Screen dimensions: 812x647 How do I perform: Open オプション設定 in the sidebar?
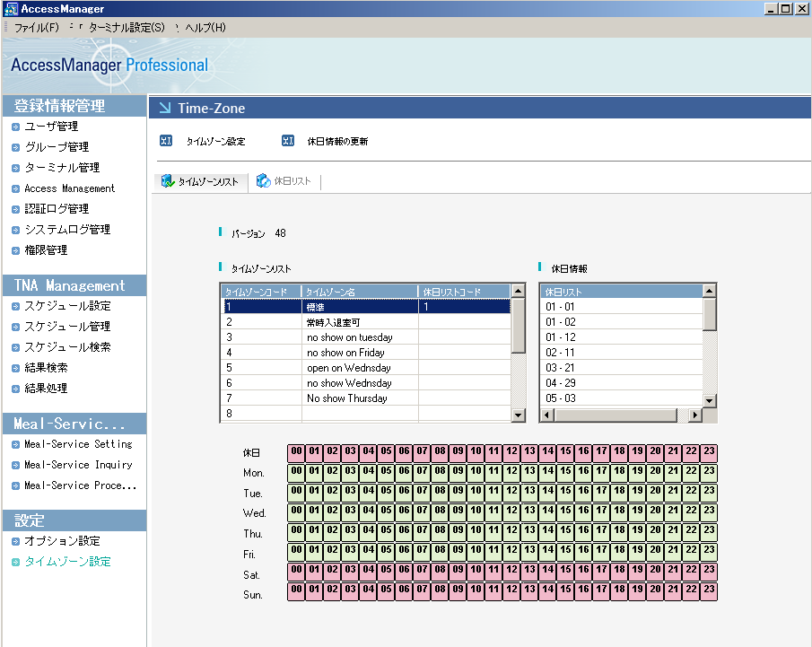[62, 541]
